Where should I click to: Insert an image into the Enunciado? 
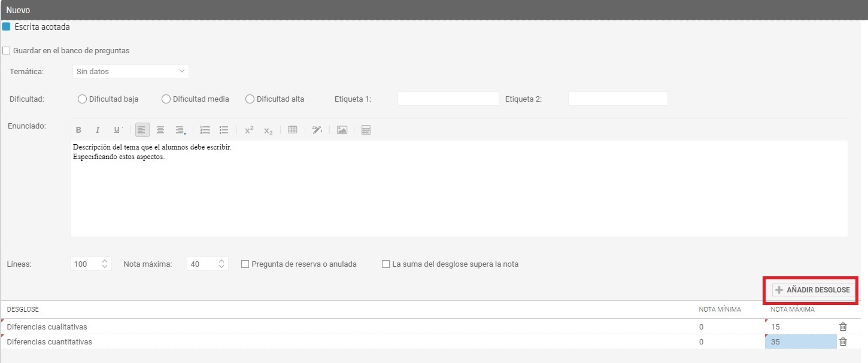(342, 130)
